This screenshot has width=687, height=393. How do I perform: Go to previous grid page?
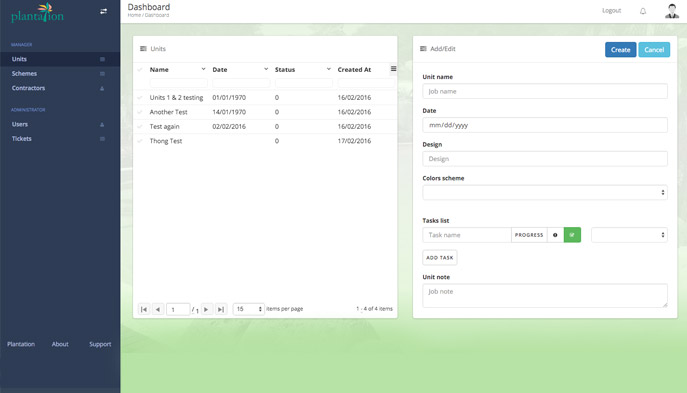[x=158, y=309]
